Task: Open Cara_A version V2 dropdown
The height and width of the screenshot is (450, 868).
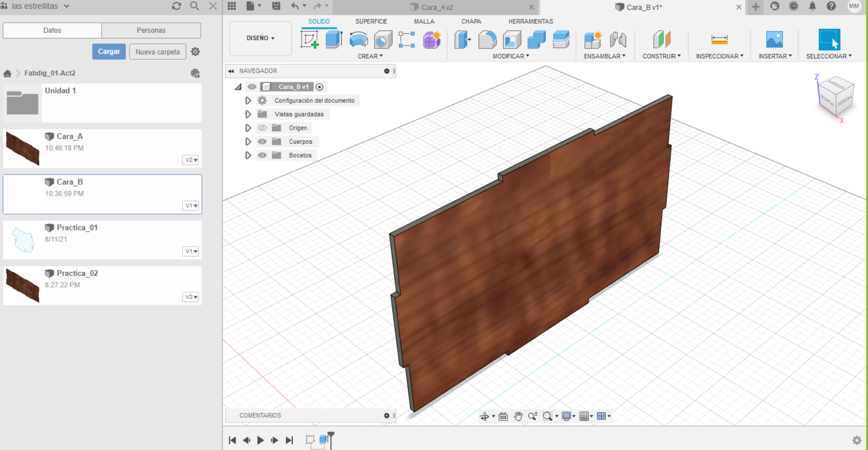Action: pyautogui.click(x=191, y=160)
